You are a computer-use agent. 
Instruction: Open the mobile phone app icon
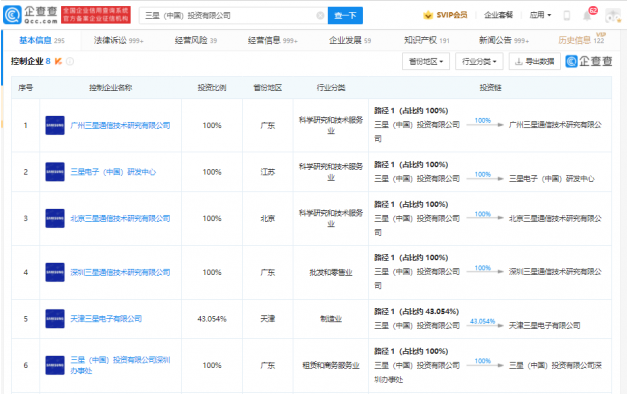point(567,16)
